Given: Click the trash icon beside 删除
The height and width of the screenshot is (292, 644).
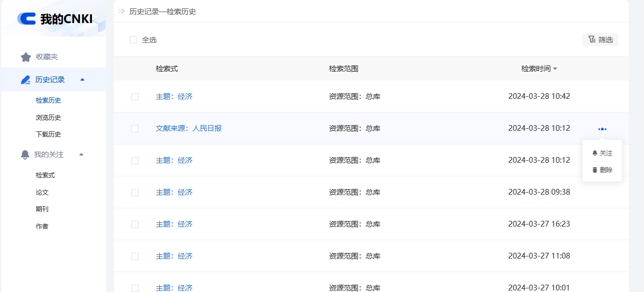Looking at the screenshot, I should click(x=594, y=170).
